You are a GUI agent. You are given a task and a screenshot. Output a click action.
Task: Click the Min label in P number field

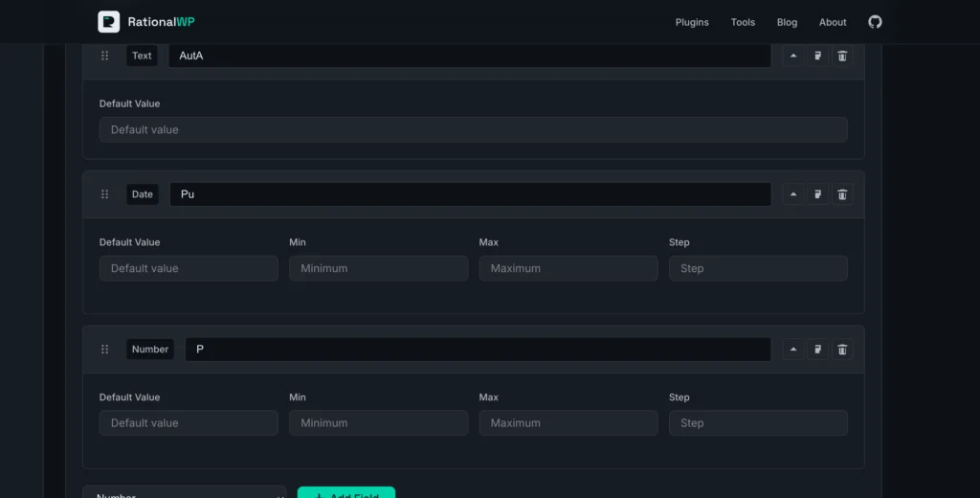tap(298, 397)
